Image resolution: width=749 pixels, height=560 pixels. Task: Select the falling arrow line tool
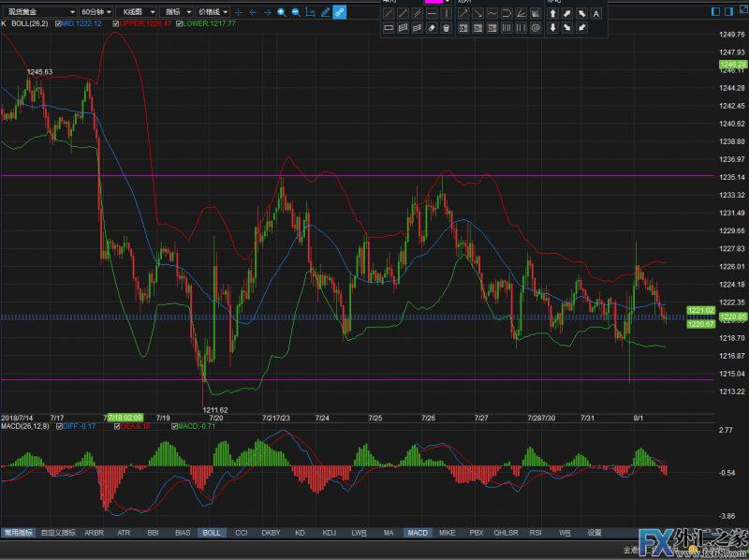(x=477, y=14)
